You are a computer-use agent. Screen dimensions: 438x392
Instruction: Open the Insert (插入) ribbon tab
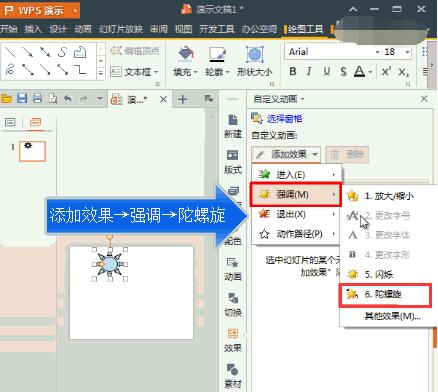point(33,29)
